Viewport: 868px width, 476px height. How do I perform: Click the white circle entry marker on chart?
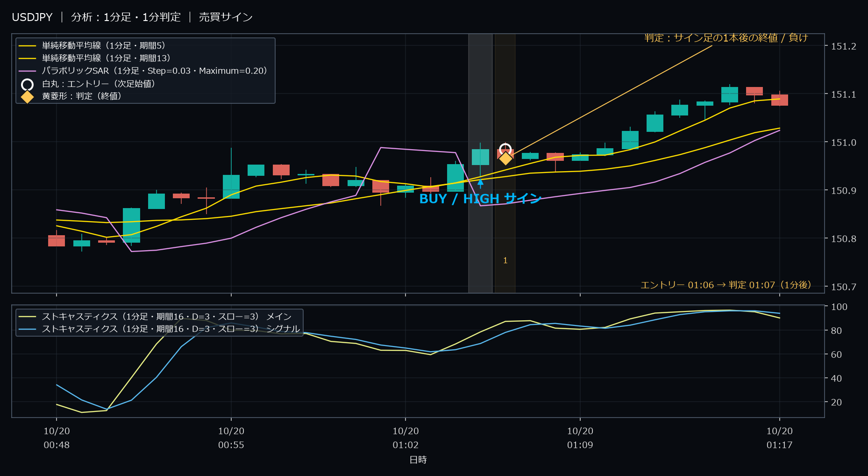pos(505,150)
